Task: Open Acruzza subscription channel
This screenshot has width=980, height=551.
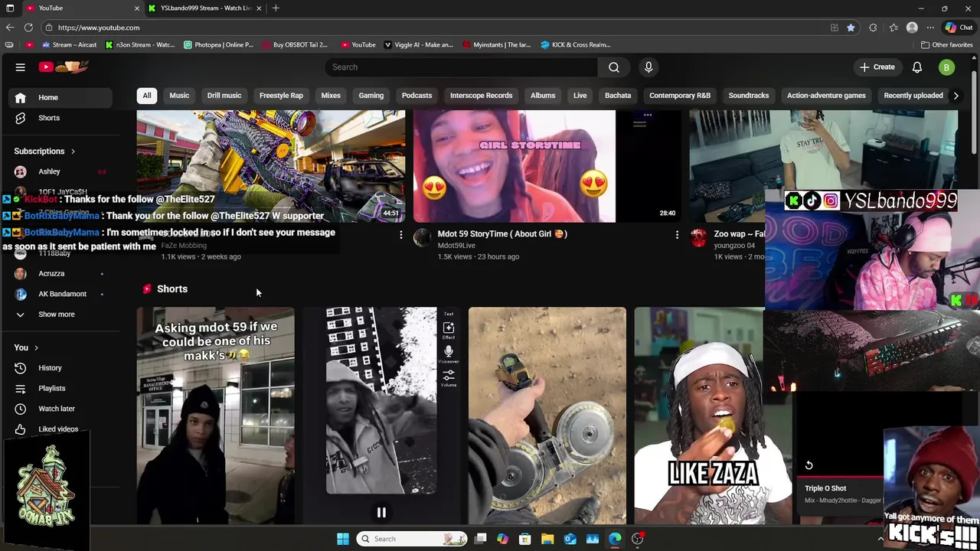Action: [x=60, y=273]
